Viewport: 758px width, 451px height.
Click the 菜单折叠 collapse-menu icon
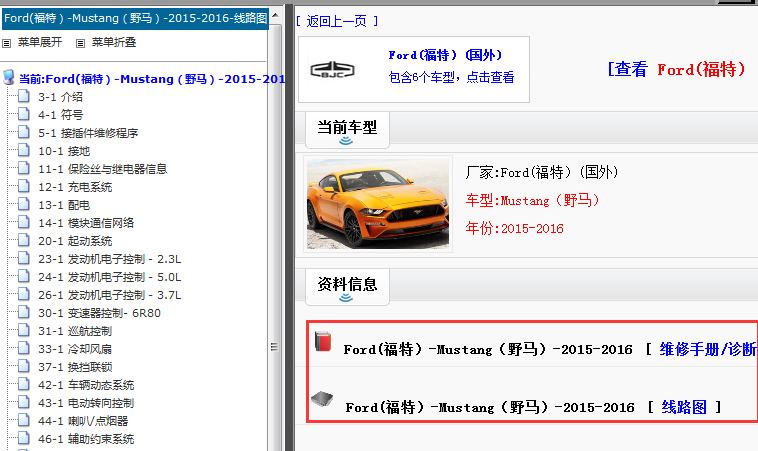click(x=80, y=43)
